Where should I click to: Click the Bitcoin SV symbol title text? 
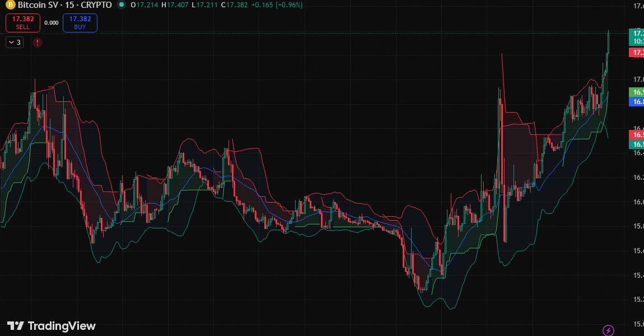(64, 5)
